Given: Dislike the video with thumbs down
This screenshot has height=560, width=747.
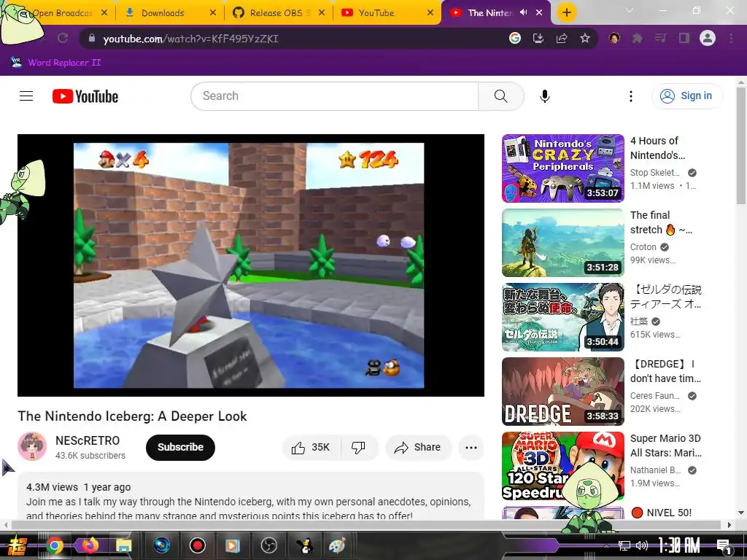Looking at the screenshot, I should pyautogui.click(x=358, y=448).
